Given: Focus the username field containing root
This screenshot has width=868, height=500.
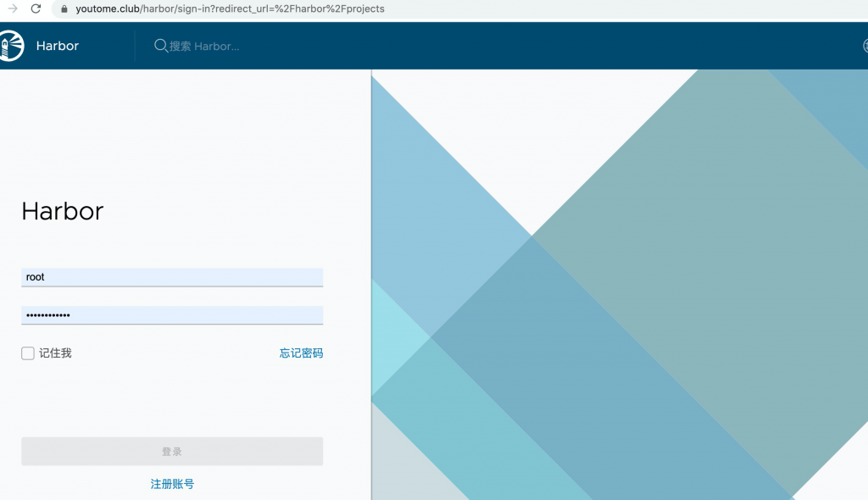Looking at the screenshot, I should [172, 277].
